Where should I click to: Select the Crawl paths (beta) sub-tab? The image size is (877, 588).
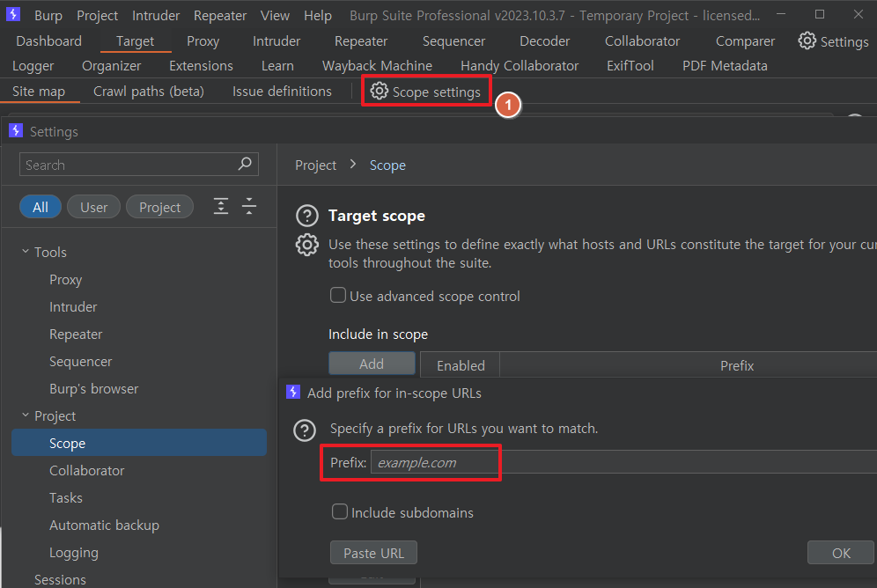click(149, 92)
